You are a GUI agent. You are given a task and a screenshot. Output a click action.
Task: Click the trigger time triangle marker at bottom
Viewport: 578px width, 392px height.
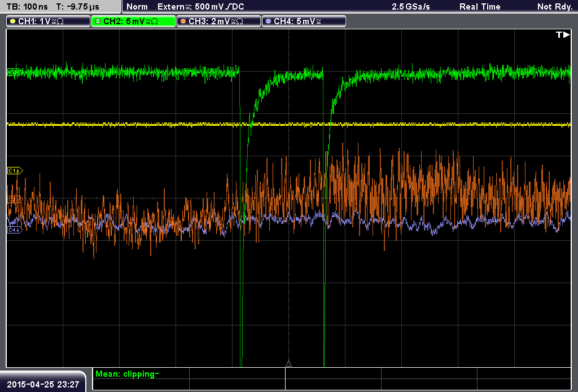[x=288, y=364]
